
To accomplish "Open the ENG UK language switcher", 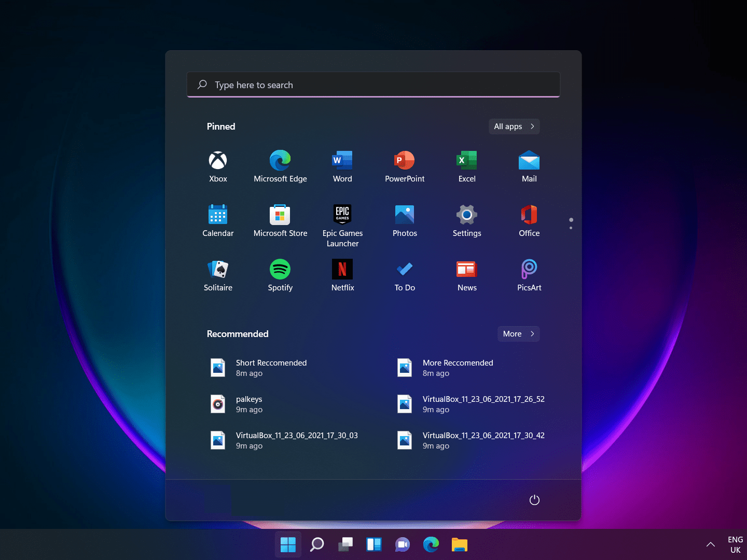I will (735, 544).
